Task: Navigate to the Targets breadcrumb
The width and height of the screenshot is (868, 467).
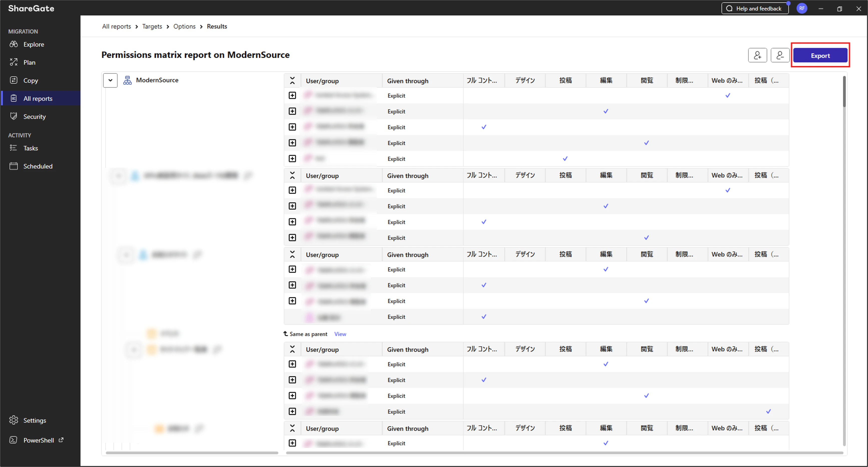Action: [152, 26]
